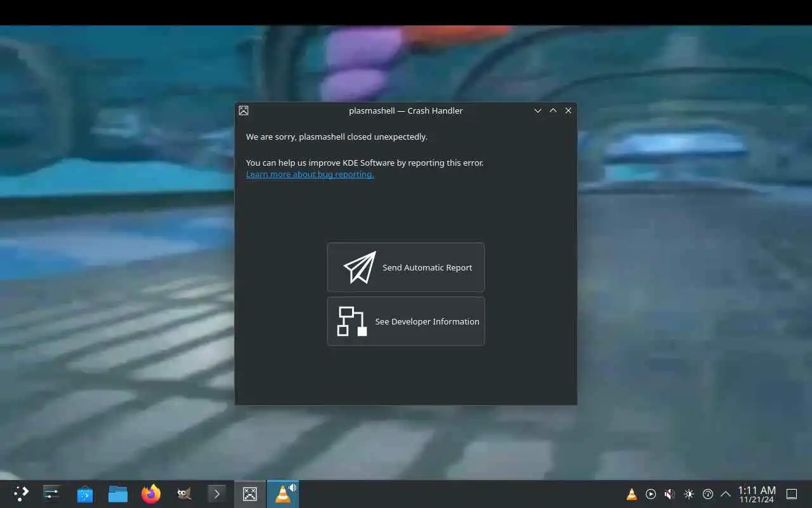Send Automatic Report of the crash
The height and width of the screenshot is (508, 812).
(406, 267)
